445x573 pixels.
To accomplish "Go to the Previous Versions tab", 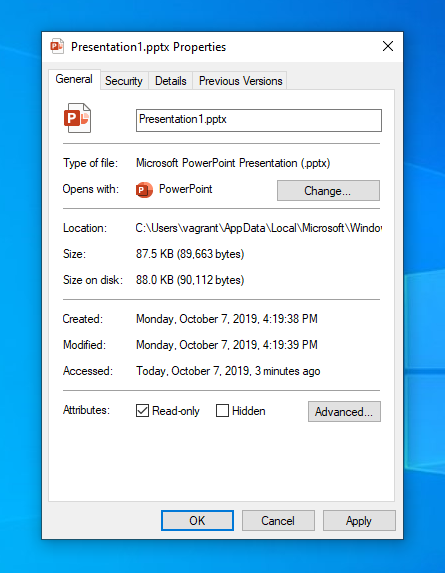I will pos(240,81).
